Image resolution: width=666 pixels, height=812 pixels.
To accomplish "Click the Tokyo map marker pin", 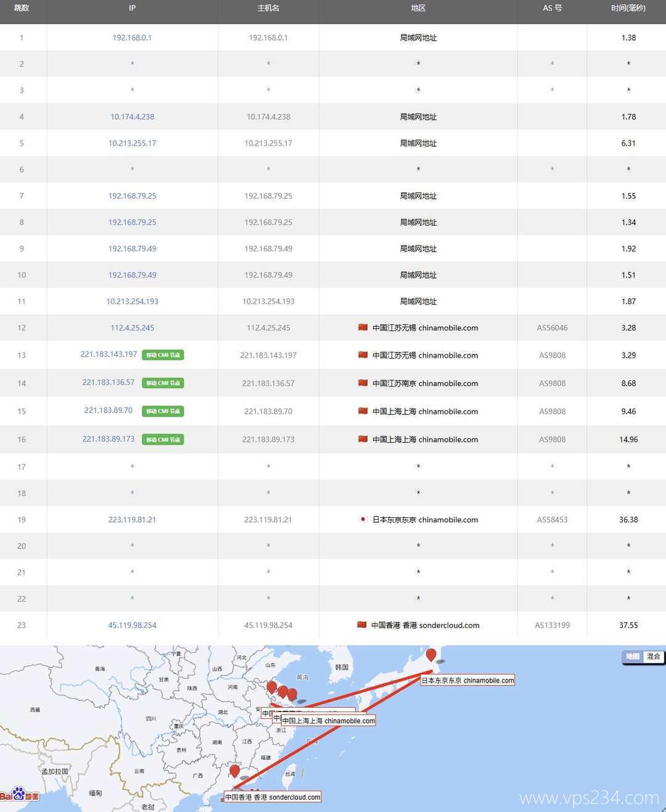I will [431, 655].
